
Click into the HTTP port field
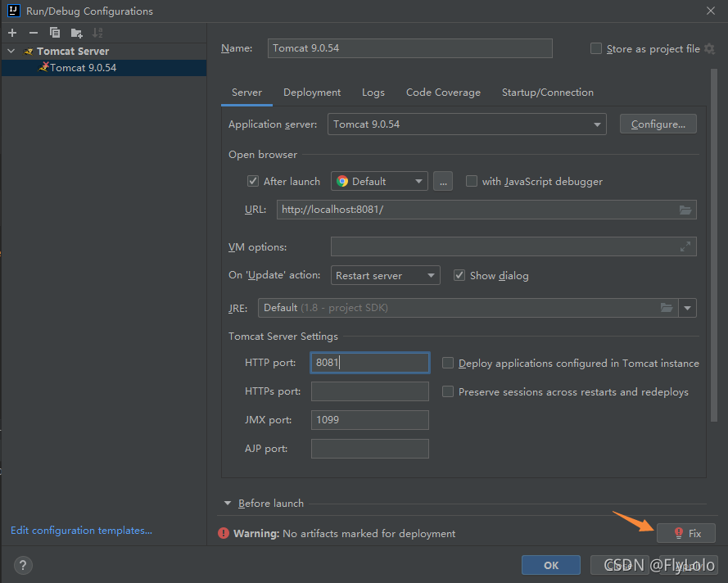click(369, 363)
